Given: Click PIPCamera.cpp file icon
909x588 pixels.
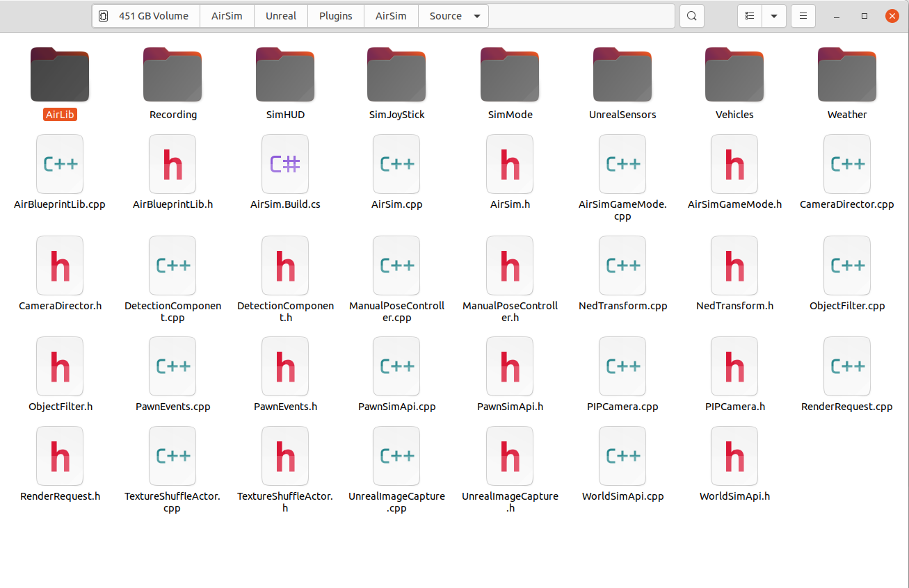Looking at the screenshot, I should click(622, 366).
